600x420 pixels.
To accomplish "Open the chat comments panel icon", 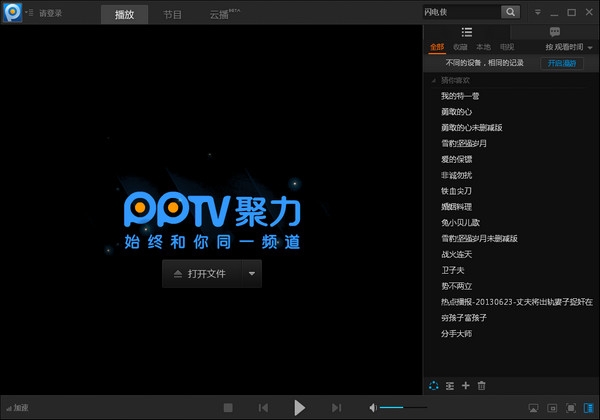I will [554, 32].
